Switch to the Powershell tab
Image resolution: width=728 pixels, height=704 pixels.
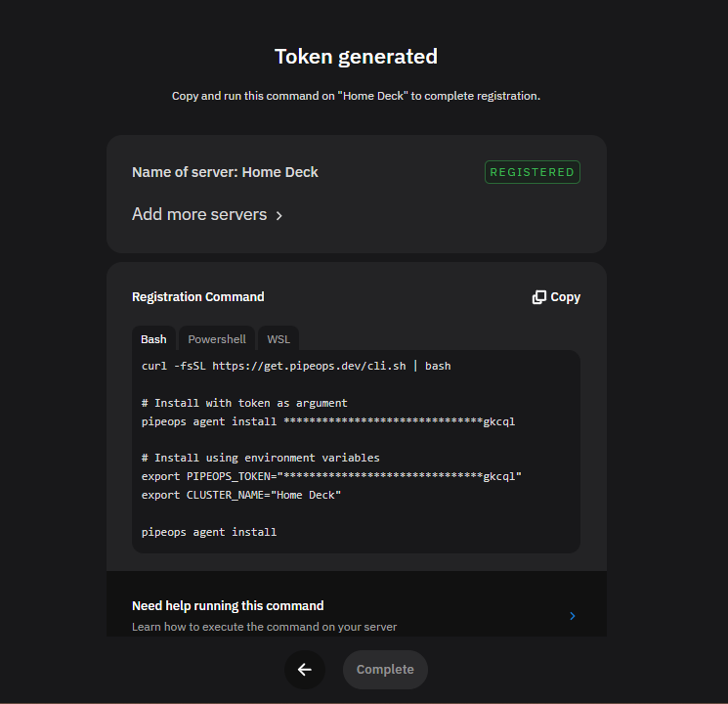pos(217,339)
